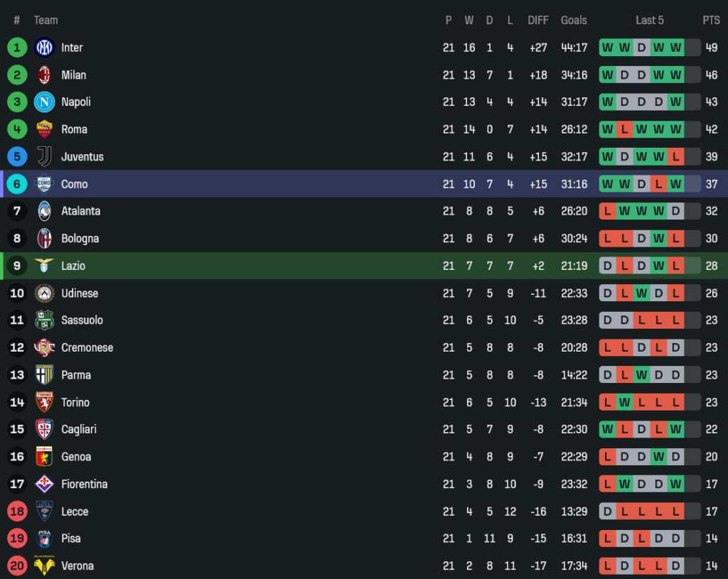Open the Lazio team name link
This screenshot has width=728, height=579.
point(73,266)
